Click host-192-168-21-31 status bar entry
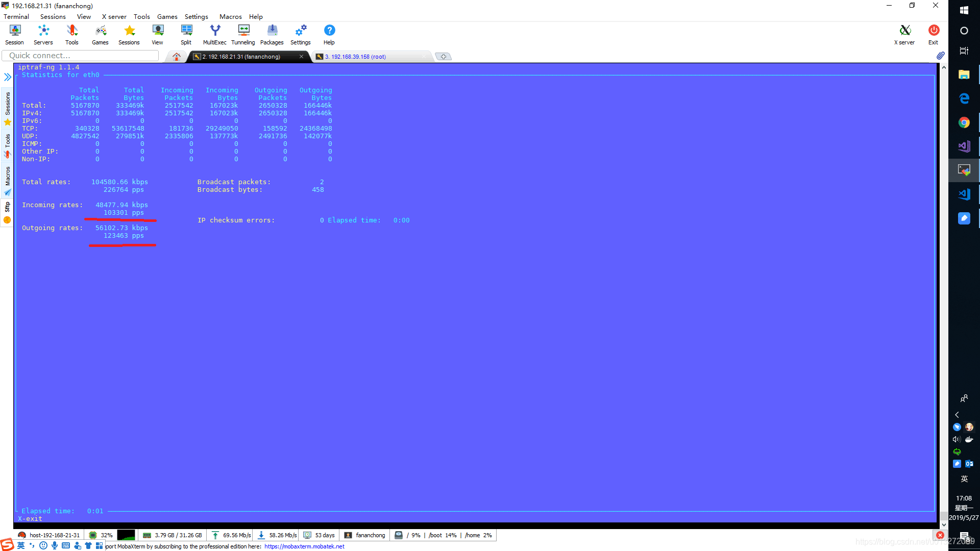Viewport: 980px width, 551px height. pyautogui.click(x=49, y=535)
